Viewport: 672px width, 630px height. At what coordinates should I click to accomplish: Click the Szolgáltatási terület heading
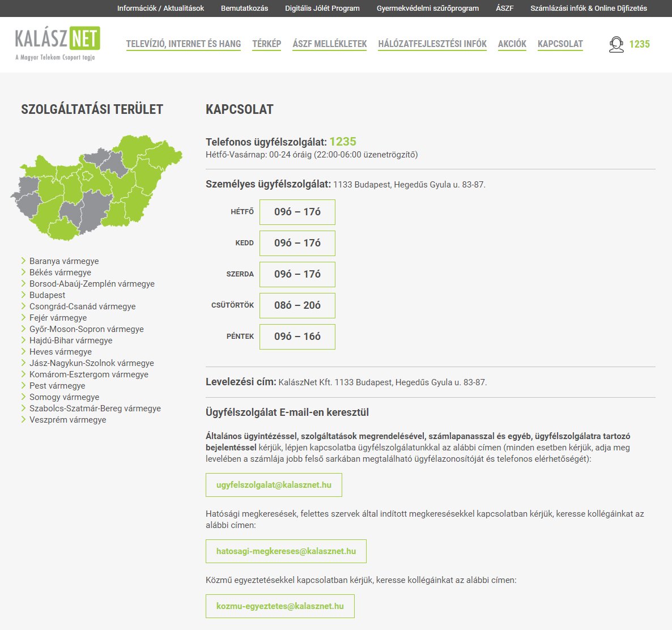(x=92, y=109)
